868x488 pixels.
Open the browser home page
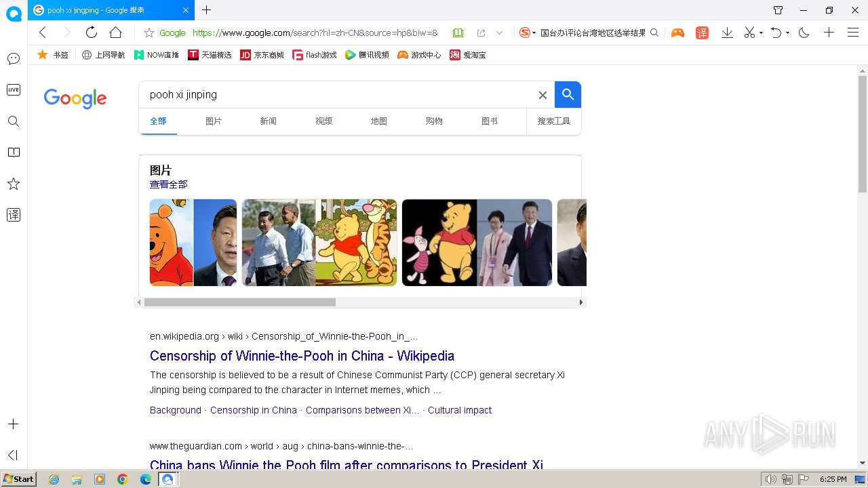click(x=116, y=33)
